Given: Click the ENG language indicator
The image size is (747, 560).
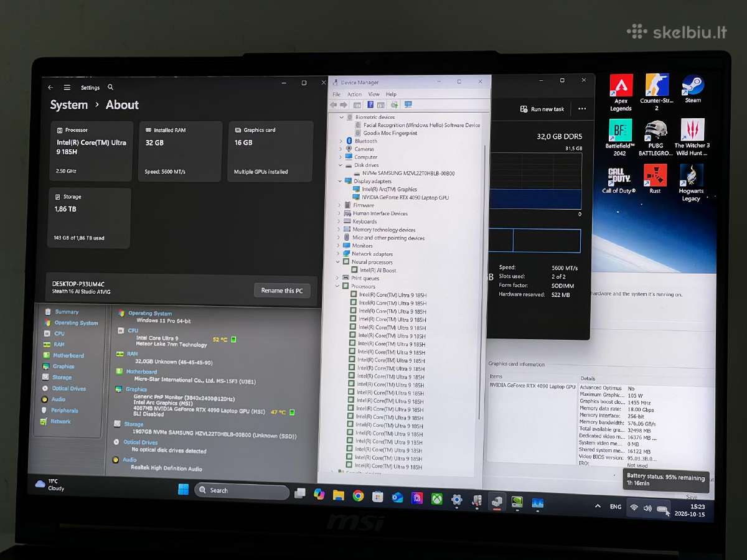Looking at the screenshot, I should (x=616, y=507).
